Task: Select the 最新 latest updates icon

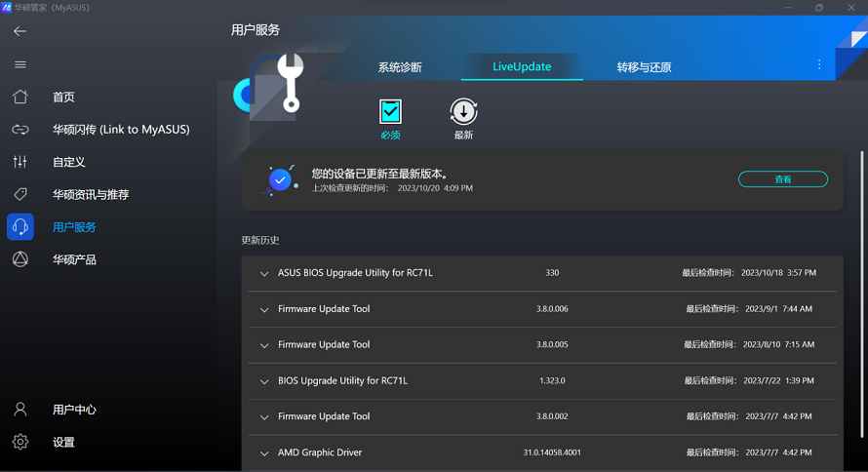Action: [463, 112]
